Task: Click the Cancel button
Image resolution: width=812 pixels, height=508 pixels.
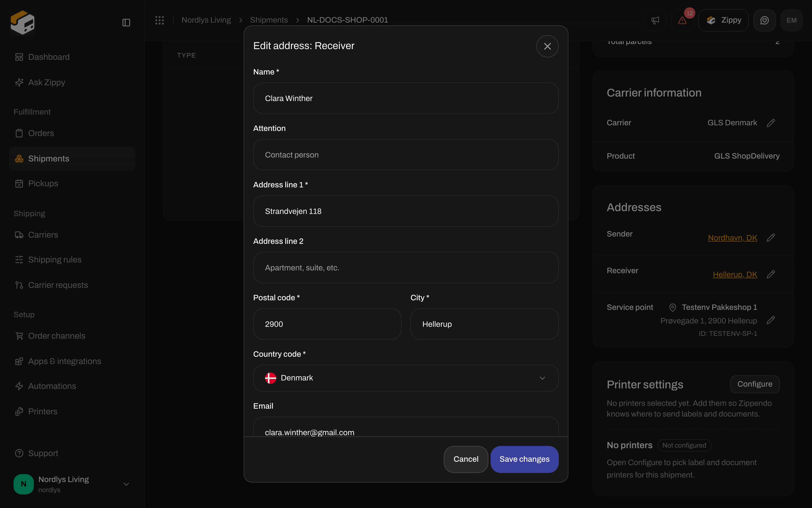Action: [466, 459]
